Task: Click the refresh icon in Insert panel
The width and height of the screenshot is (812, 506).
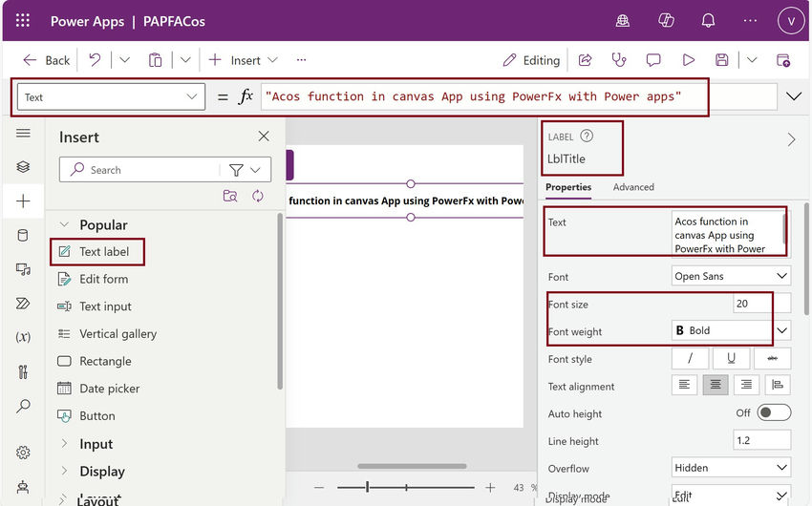Action: (257, 196)
